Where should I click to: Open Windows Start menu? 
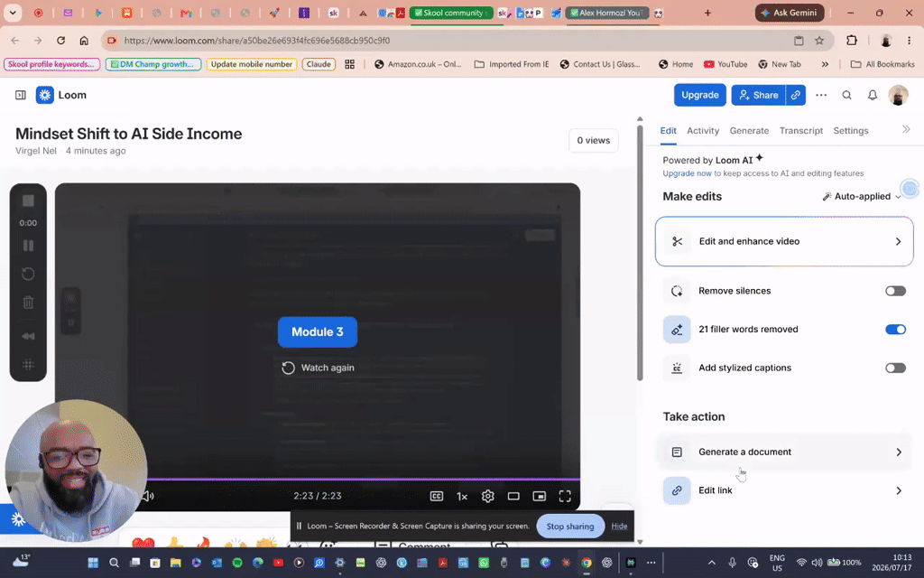(x=93, y=563)
